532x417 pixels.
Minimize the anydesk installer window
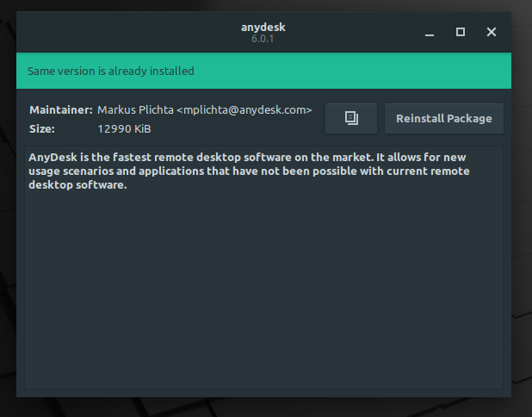coord(430,32)
